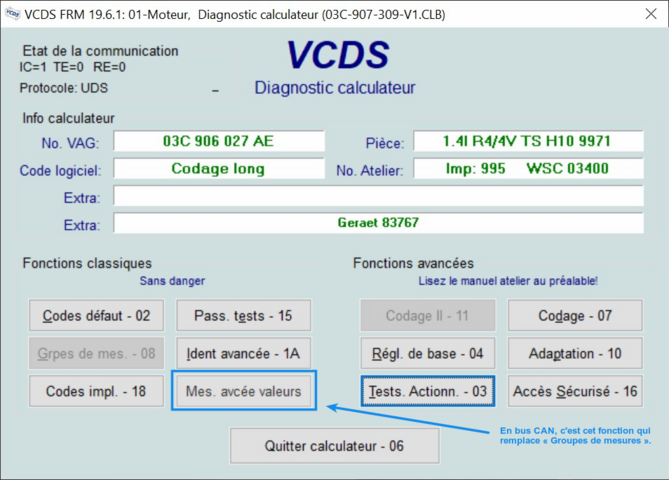Open Accès Sécurisé - 16

pyautogui.click(x=575, y=391)
